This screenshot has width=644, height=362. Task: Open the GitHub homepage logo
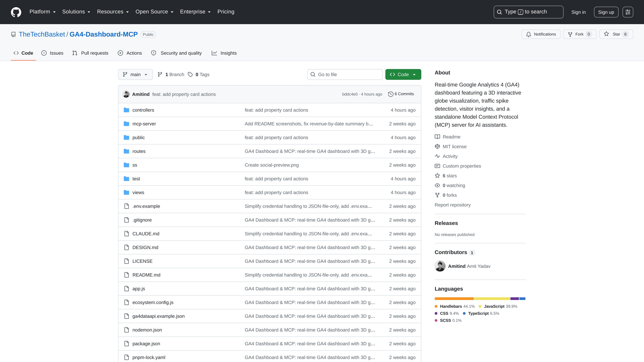16,12
